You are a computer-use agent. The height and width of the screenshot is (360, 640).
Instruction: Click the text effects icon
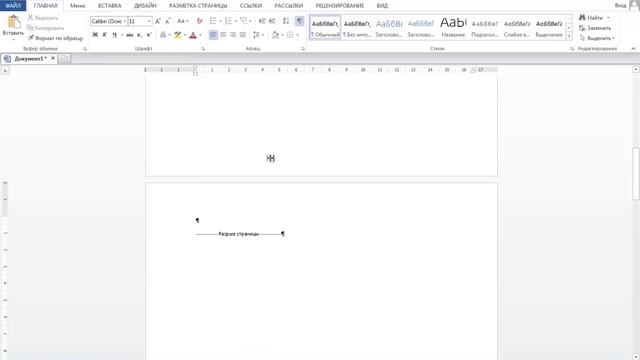pos(163,35)
